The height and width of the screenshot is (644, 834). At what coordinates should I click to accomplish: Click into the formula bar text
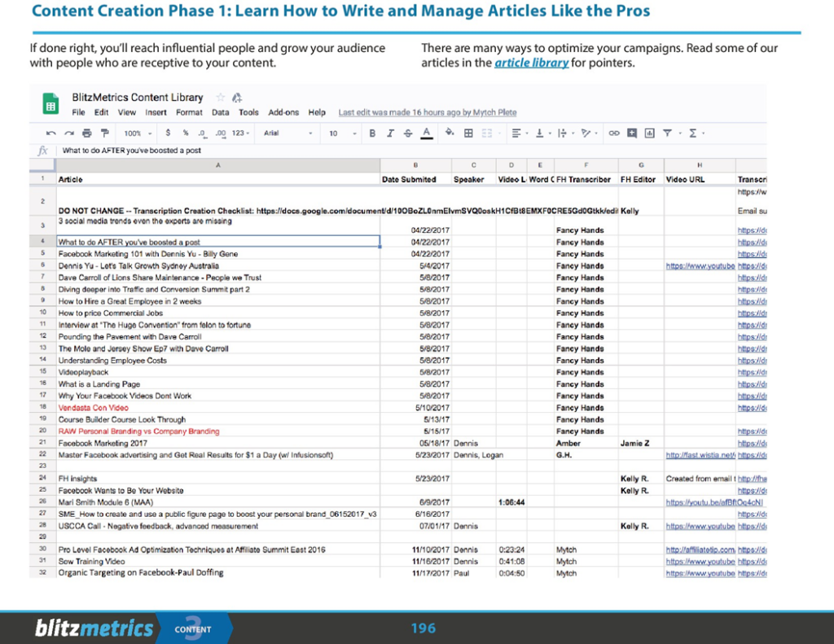tap(131, 151)
